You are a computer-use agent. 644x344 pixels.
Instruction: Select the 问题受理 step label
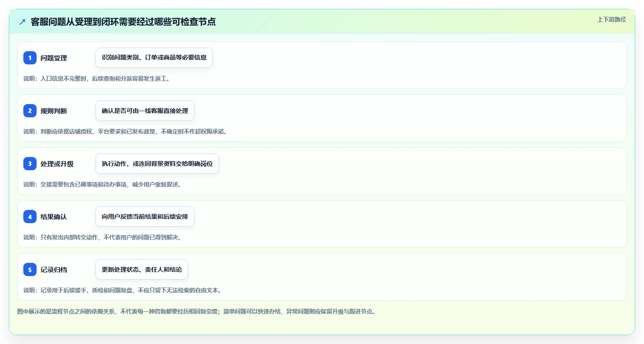(54, 58)
